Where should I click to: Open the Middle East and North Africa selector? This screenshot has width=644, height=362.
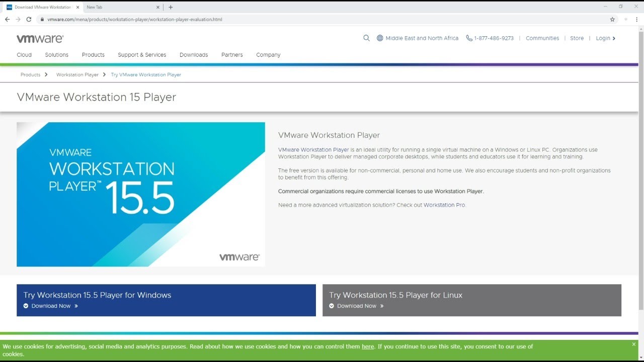pos(422,38)
